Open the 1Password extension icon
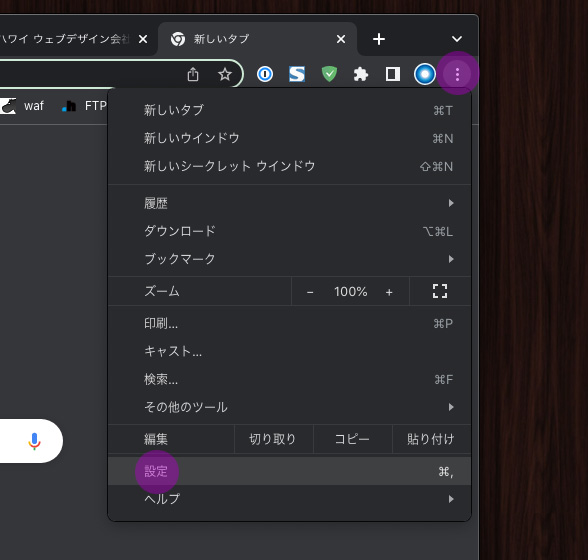This screenshot has width=588, height=560. pyautogui.click(x=265, y=74)
